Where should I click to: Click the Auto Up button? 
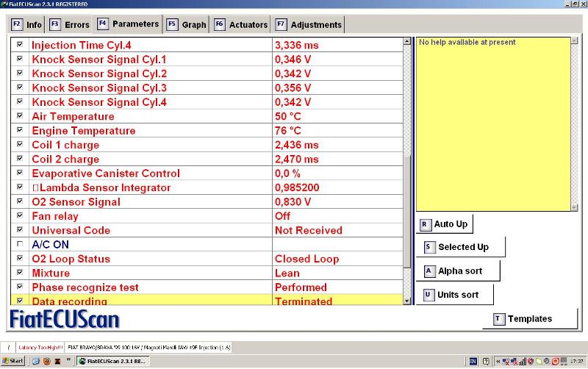click(x=444, y=224)
